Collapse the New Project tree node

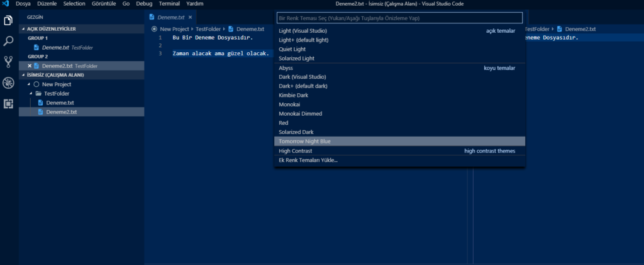(x=29, y=84)
